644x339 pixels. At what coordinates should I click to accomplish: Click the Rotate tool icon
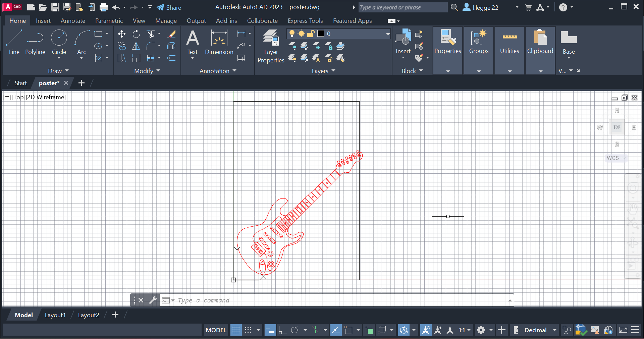(136, 34)
